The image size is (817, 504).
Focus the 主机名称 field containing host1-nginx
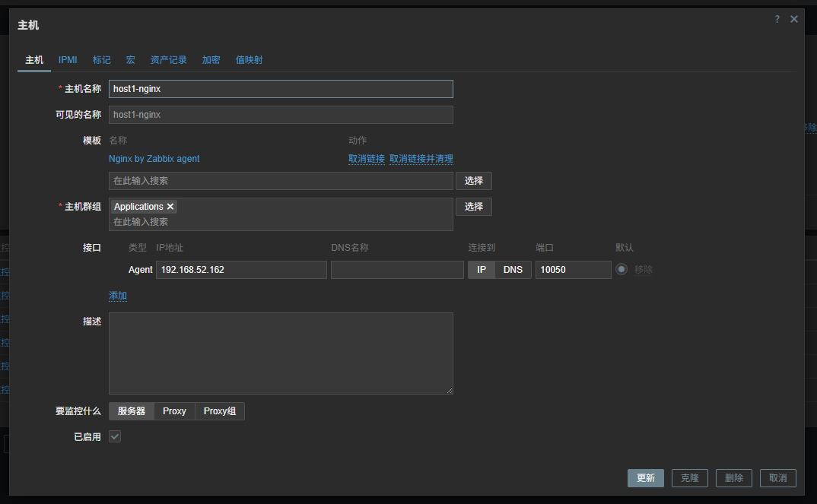tap(281, 89)
